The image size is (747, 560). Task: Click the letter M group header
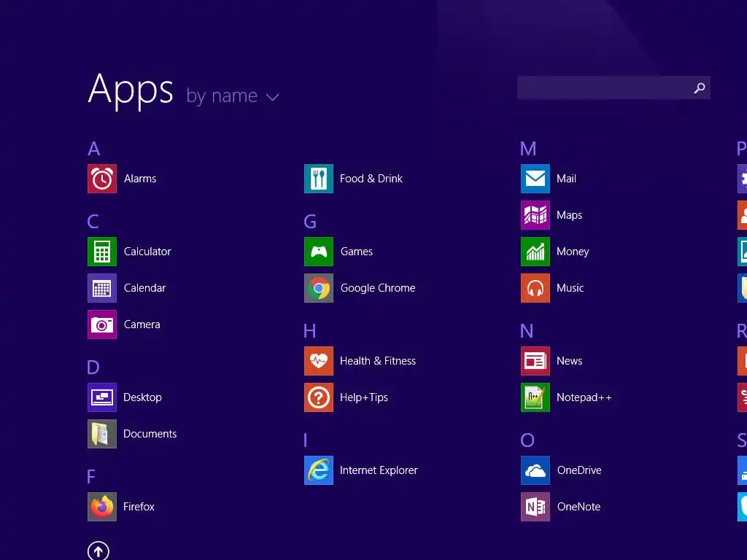(x=528, y=149)
